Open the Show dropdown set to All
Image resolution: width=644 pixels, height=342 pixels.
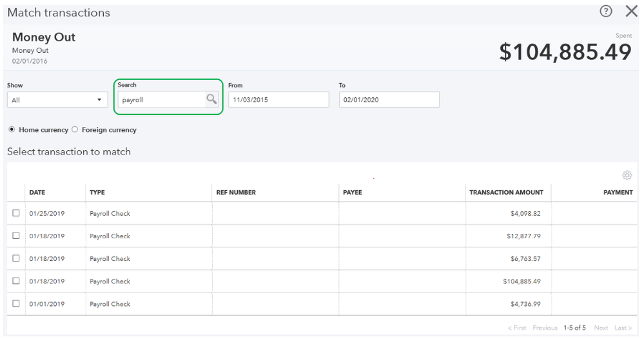coord(57,100)
